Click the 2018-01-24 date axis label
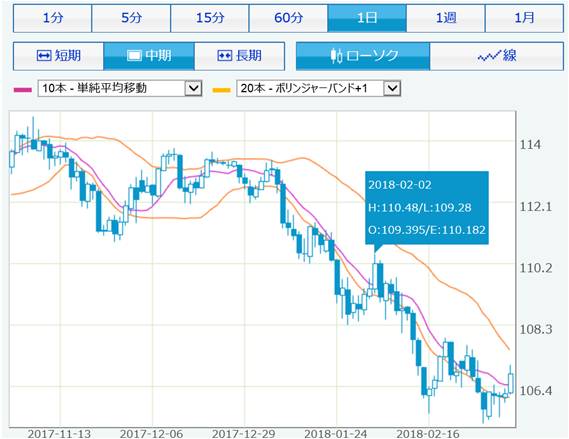569x439 pixels. pyautogui.click(x=336, y=434)
